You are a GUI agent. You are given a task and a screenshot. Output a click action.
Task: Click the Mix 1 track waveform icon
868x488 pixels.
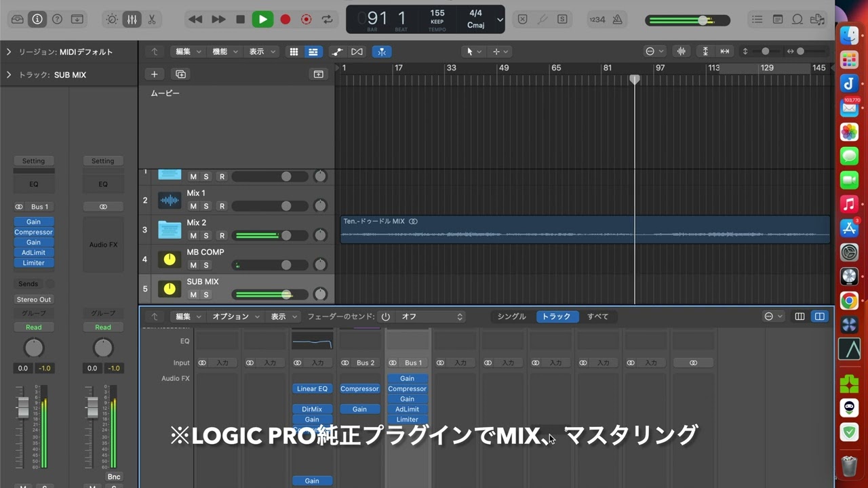coord(170,200)
